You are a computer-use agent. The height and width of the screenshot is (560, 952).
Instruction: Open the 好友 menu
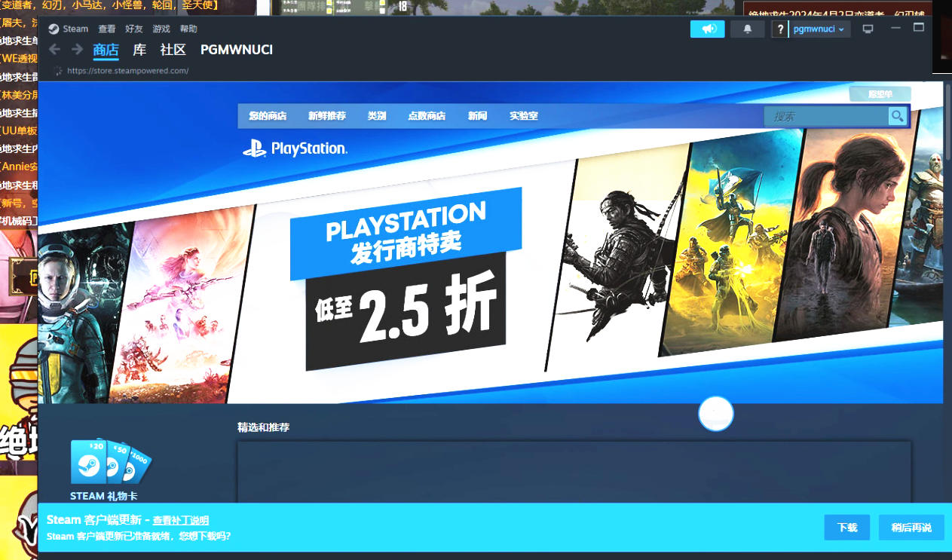pyautogui.click(x=134, y=29)
